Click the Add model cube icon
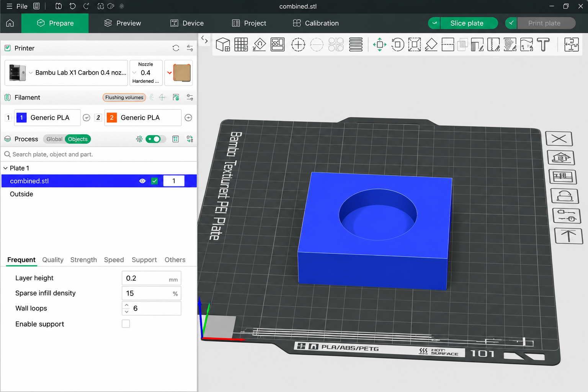 [223, 44]
